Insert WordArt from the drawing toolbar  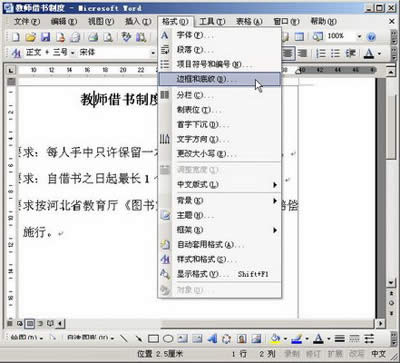click(212, 339)
